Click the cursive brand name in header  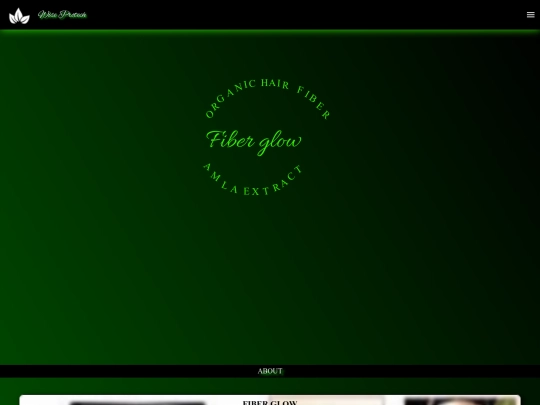[x=62, y=15]
